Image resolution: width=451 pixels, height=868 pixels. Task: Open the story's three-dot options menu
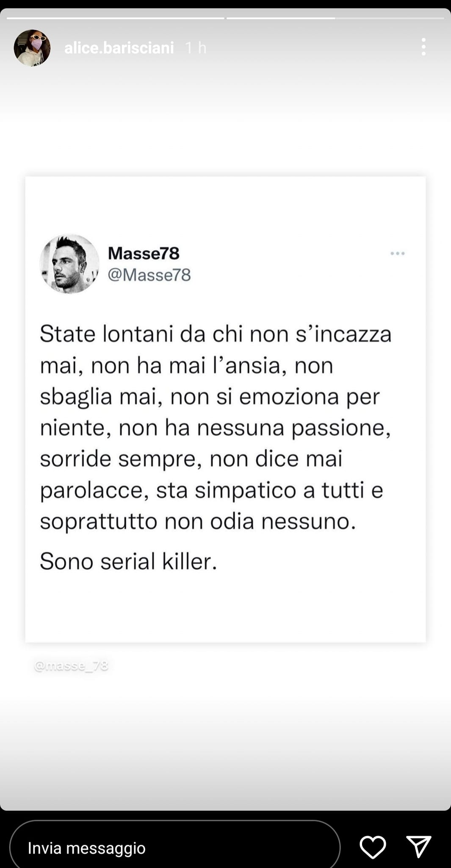point(423,47)
